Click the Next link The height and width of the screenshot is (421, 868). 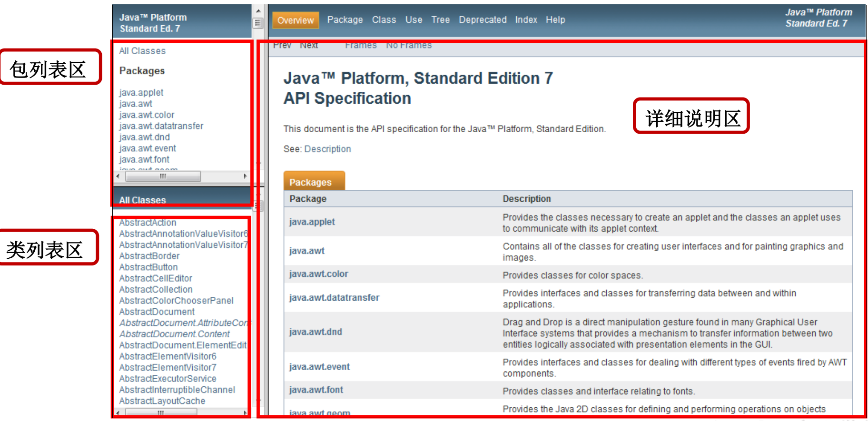[309, 45]
